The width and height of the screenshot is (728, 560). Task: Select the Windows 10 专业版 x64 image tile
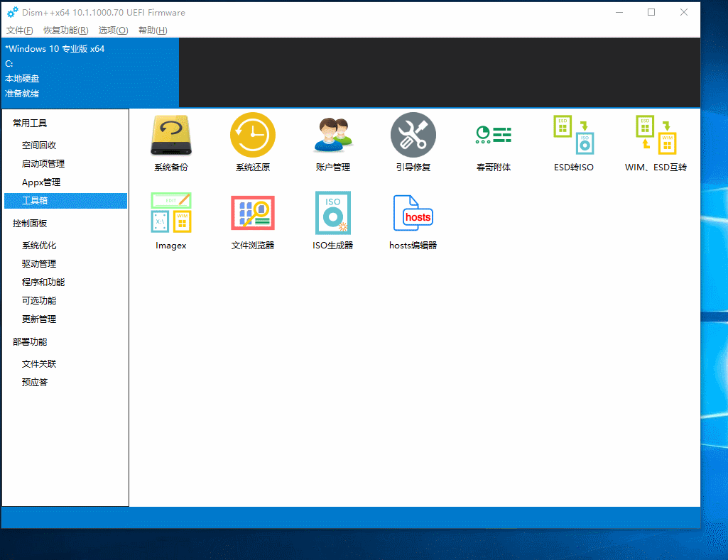tap(90, 72)
